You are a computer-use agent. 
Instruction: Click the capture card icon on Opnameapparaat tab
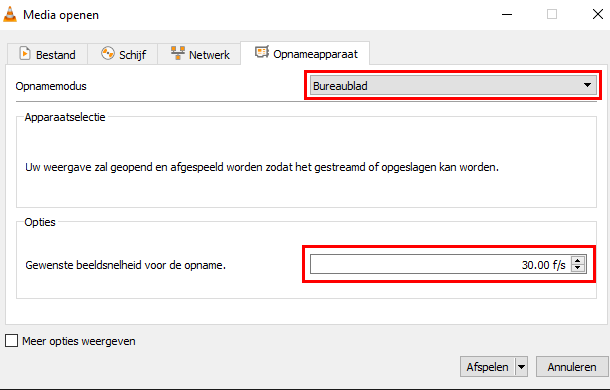[x=262, y=52]
